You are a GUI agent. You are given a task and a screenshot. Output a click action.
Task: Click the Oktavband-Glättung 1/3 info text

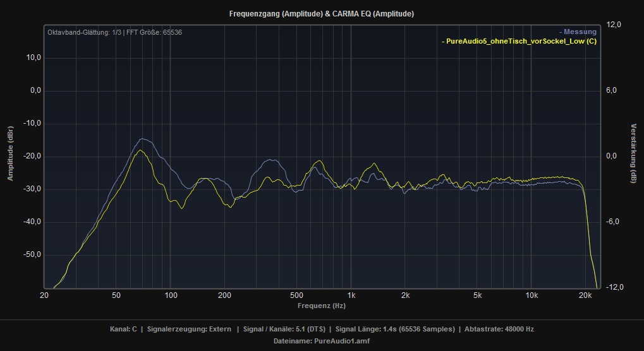coord(114,32)
